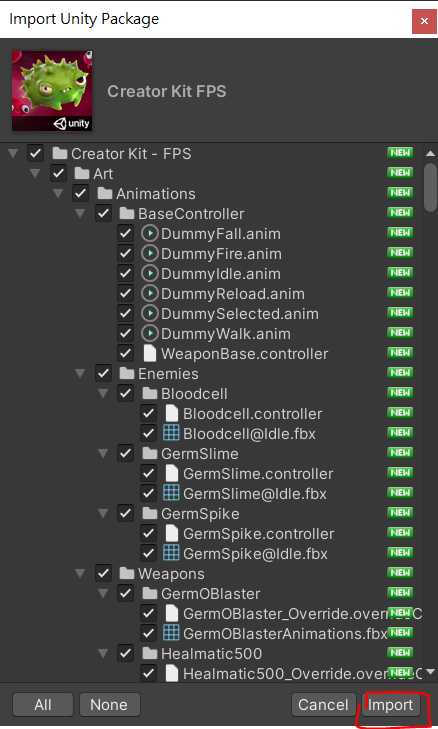Select the DummyIdle.anim tree entry
This screenshot has width=438, height=729.
click(221, 273)
